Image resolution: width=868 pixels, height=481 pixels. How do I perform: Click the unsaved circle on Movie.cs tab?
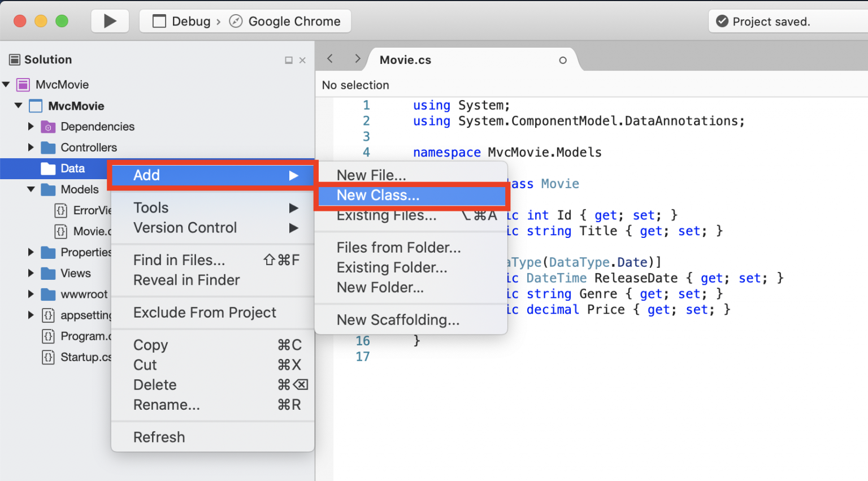pyautogui.click(x=563, y=59)
